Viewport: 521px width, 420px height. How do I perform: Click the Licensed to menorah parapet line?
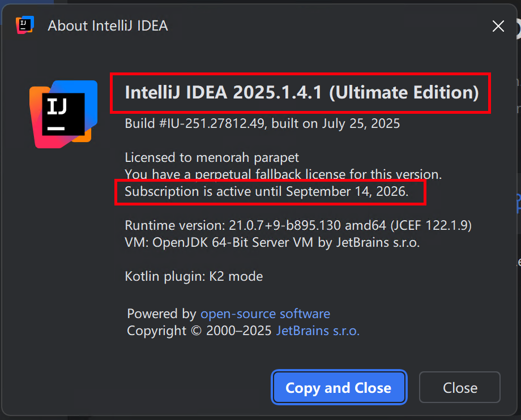pyautogui.click(x=212, y=158)
